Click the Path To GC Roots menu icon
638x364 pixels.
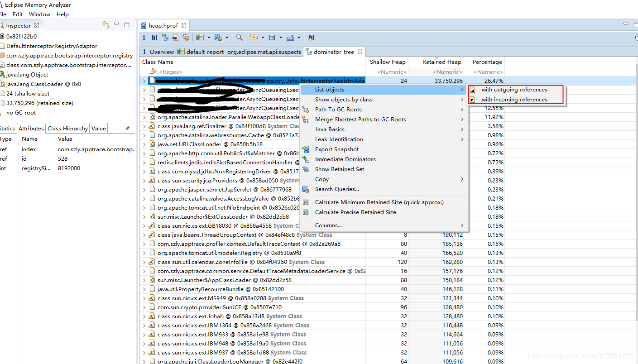point(306,110)
